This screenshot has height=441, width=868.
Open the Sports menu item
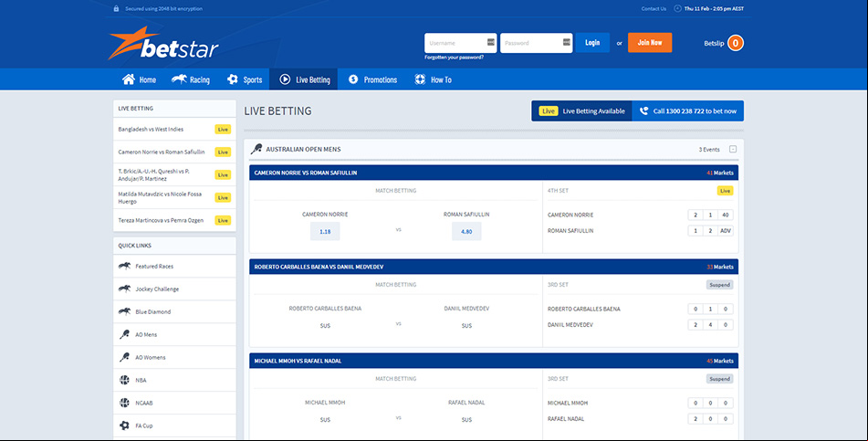tap(245, 79)
